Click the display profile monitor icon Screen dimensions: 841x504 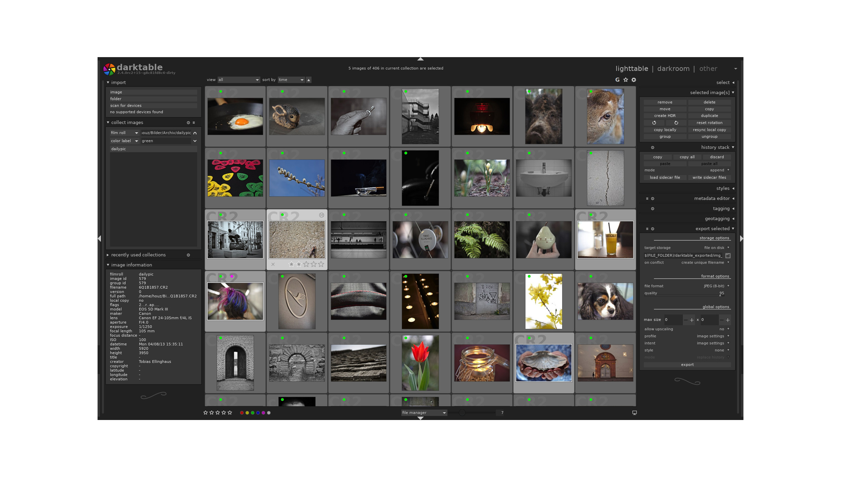click(x=634, y=413)
